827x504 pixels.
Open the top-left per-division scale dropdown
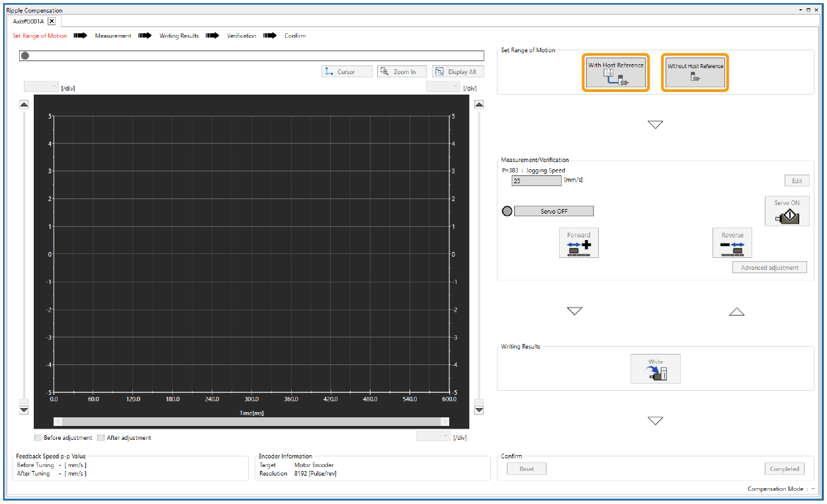coord(40,87)
